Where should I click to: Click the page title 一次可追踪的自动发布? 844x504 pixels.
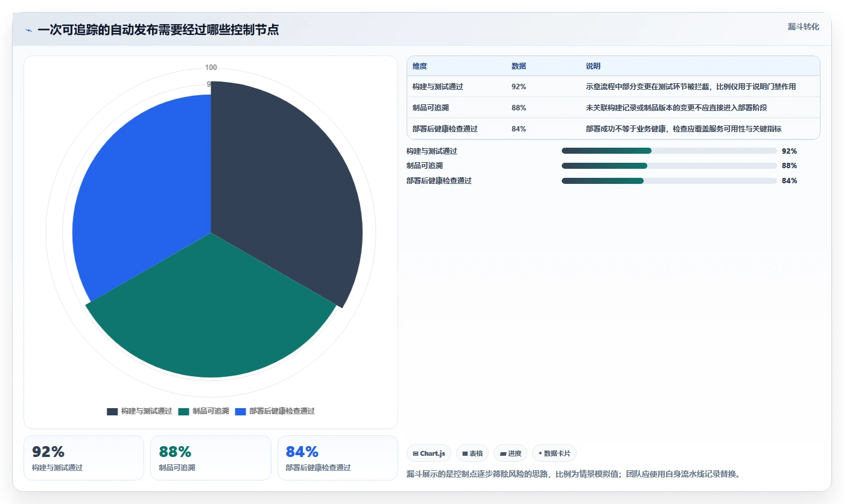158,30
